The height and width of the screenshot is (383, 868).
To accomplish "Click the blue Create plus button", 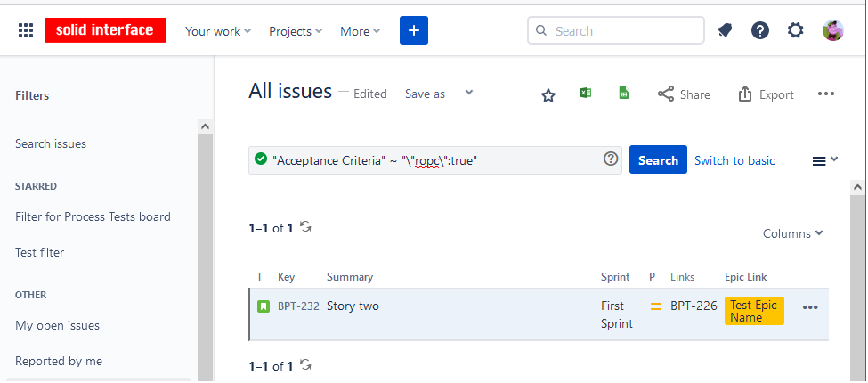I will pos(413,31).
